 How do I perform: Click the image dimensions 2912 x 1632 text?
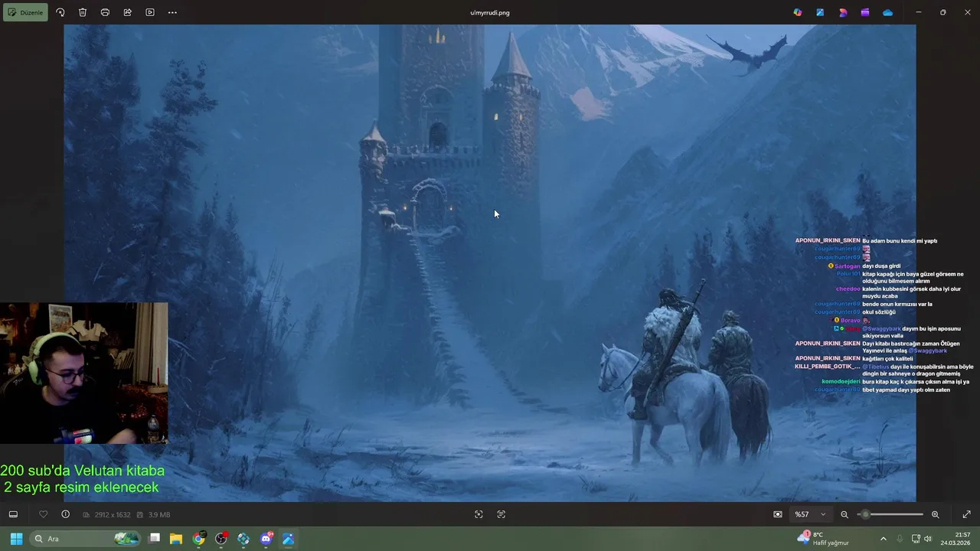[x=112, y=515]
